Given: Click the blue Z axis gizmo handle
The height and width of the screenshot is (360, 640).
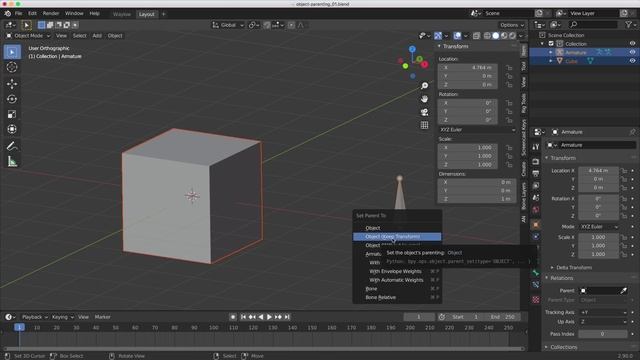Looking at the screenshot, I should 412,49.
